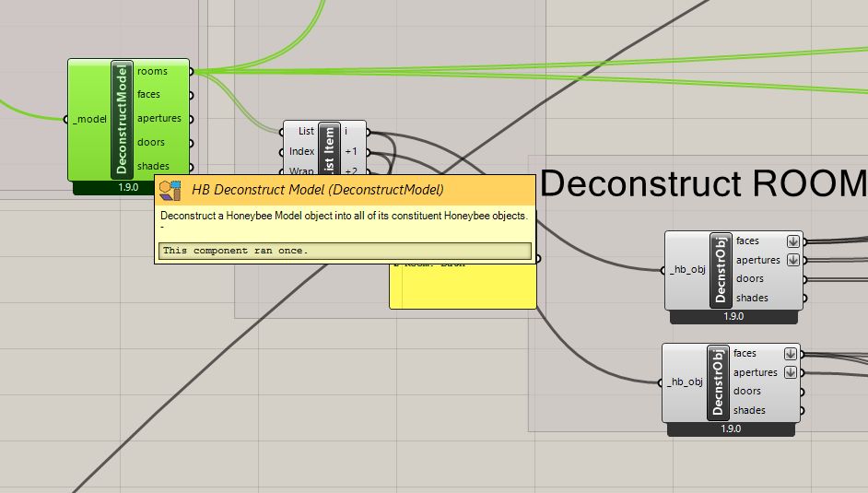Click flatten arrow on upper DecnstrObj apertures output
868x493 pixels.
click(792, 261)
